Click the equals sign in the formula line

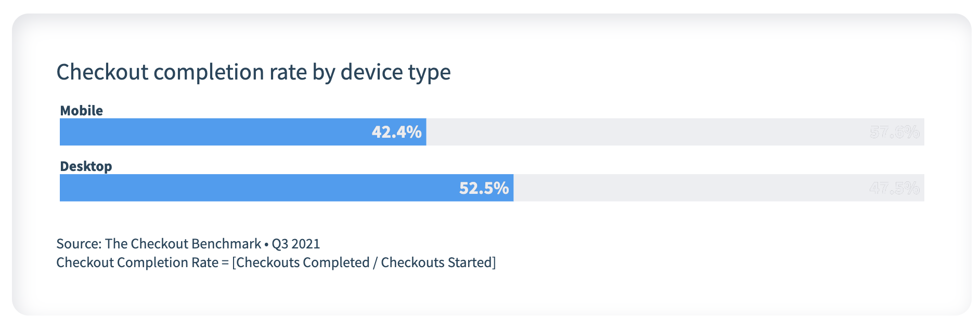click(225, 263)
